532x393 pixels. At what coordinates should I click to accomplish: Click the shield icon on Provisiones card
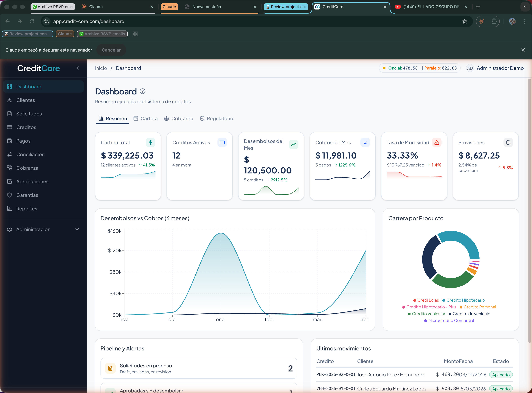click(508, 142)
